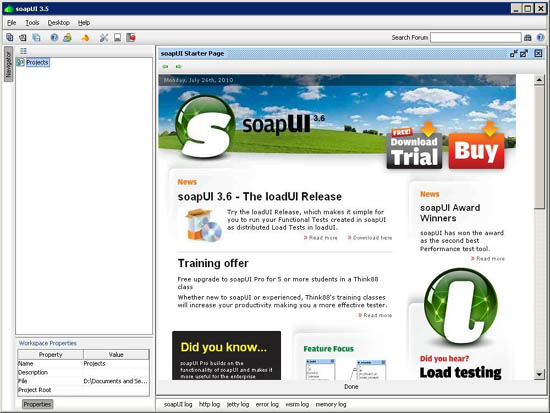The image size is (550, 413).
Task: Click the Save All Projects toolbar icon
Action: point(36,37)
